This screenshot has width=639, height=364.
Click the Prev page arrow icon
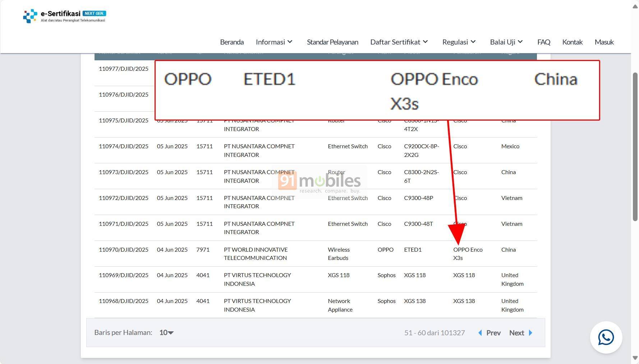click(480, 333)
